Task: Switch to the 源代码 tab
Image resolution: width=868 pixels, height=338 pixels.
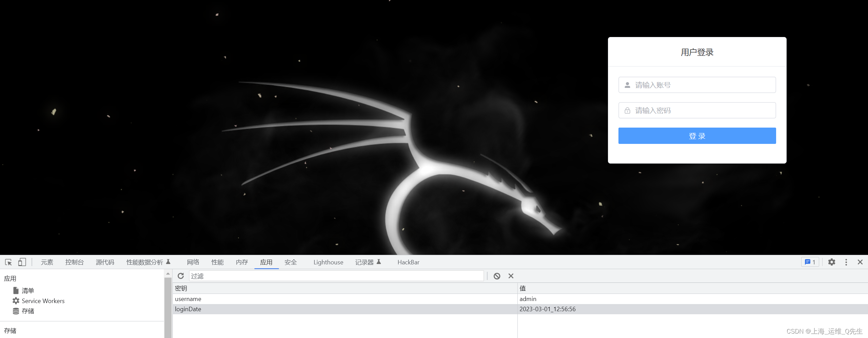Action: tap(105, 262)
